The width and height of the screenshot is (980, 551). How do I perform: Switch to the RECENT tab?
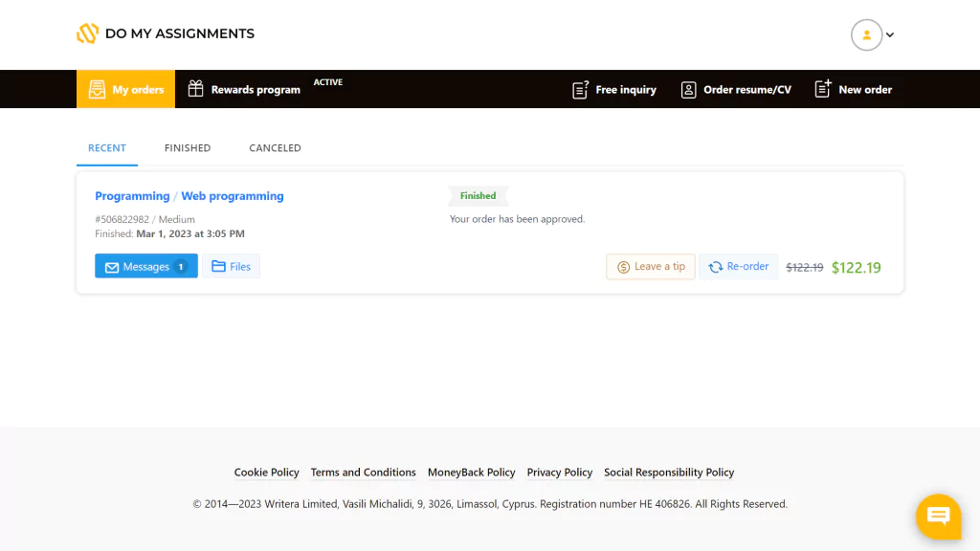pyautogui.click(x=107, y=148)
